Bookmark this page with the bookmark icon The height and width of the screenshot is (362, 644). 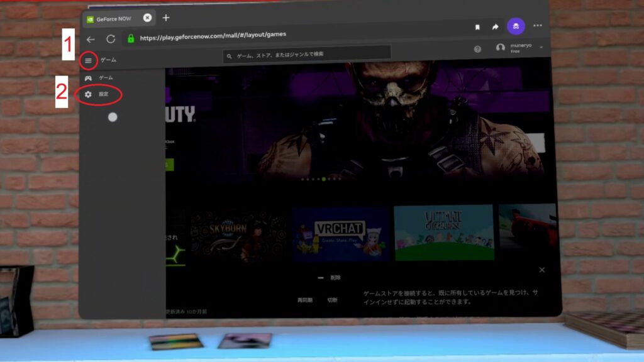point(477,27)
